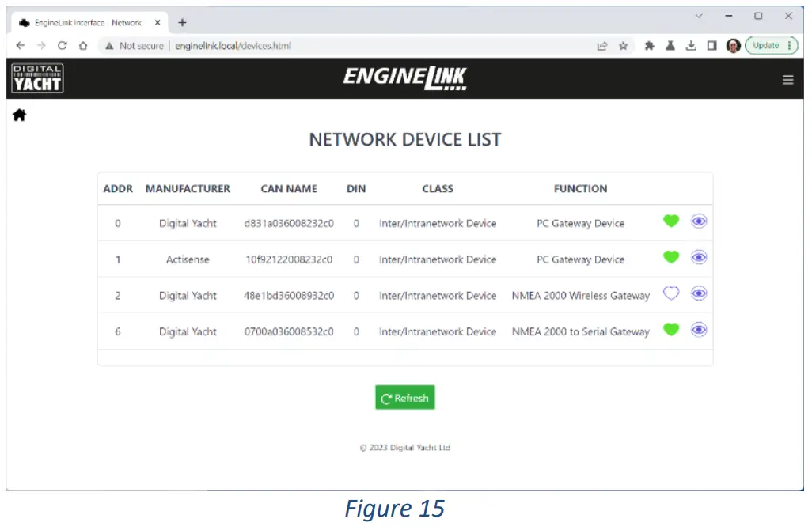The image size is (812, 530).
Task: Open the Chrome extensions puzzle icon
Action: coord(649,45)
